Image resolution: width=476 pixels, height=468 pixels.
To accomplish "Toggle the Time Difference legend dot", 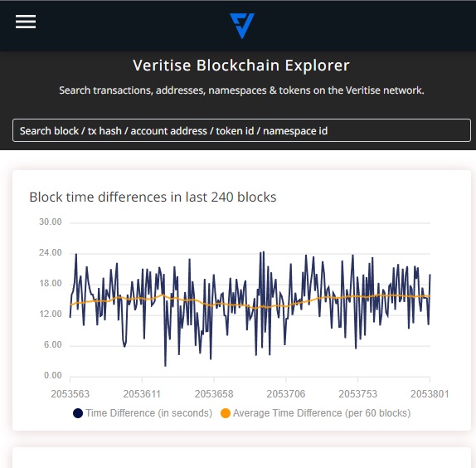I will tap(78, 413).
